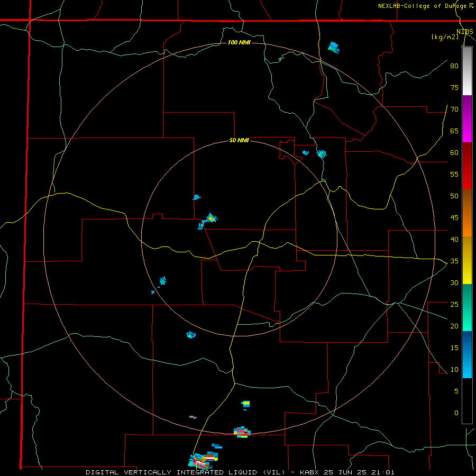
Task: Click the scale value 5
Action: 456,391
